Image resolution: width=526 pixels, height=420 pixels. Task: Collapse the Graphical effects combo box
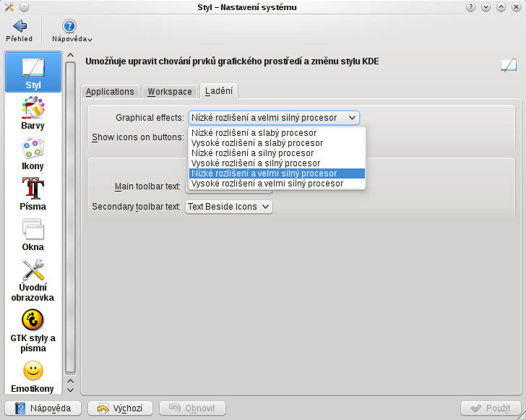pyautogui.click(x=274, y=118)
